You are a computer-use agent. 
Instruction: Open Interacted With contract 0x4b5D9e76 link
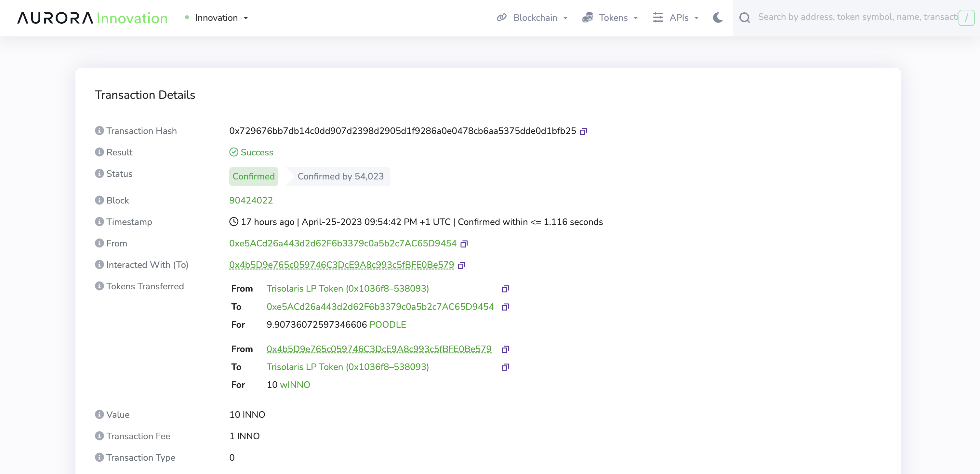point(341,265)
